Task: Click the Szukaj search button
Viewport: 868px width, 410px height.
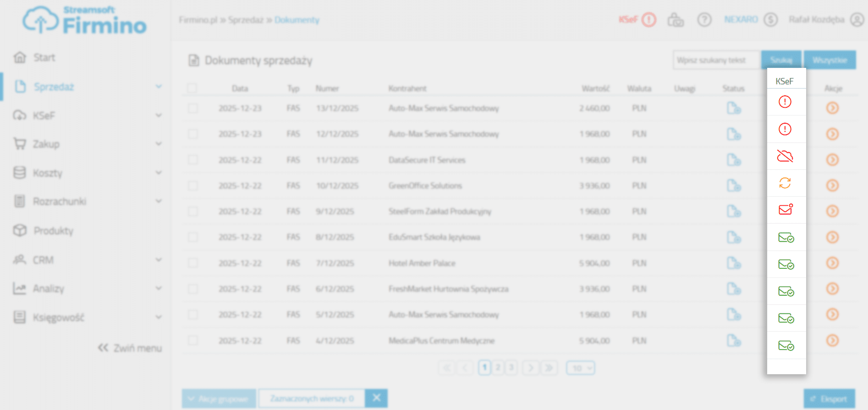Action: [x=781, y=60]
